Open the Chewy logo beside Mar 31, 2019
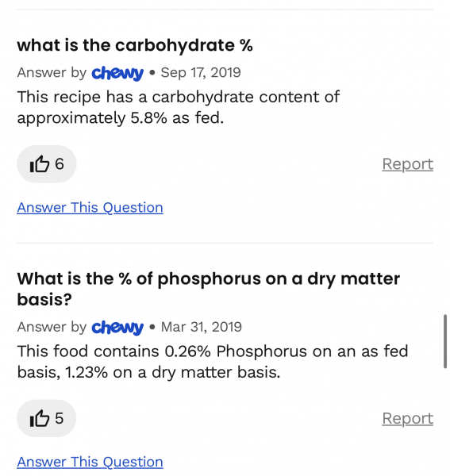Image resolution: width=450 pixels, height=476 pixels. click(x=117, y=328)
